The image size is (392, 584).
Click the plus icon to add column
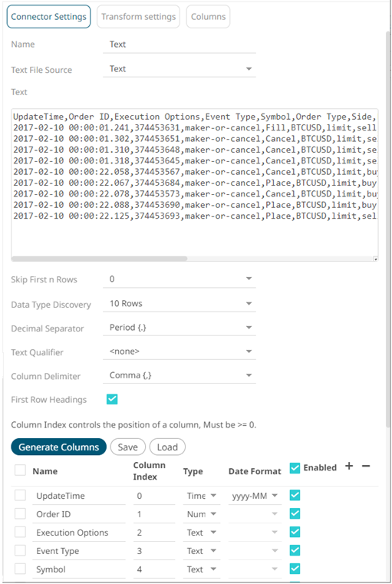349,466
